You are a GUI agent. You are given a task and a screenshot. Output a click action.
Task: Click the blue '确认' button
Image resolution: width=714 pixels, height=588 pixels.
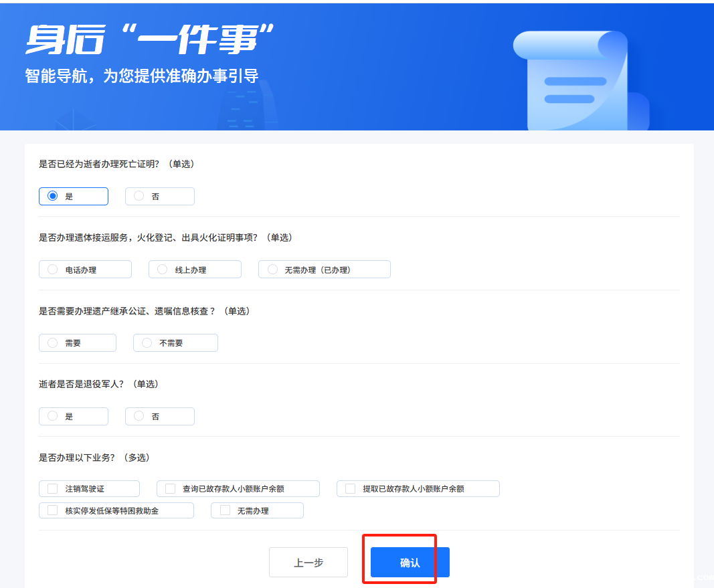(410, 563)
